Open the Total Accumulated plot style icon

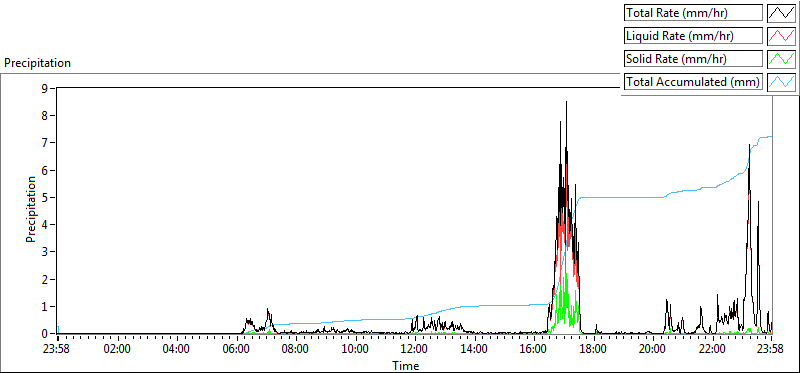[782, 81]
